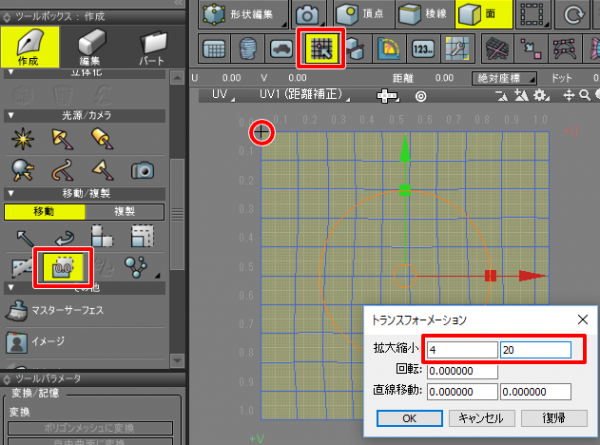Viewport: 600px width, 445px height.
Task: Select the area light sphere tool
Action: (22, 170)
